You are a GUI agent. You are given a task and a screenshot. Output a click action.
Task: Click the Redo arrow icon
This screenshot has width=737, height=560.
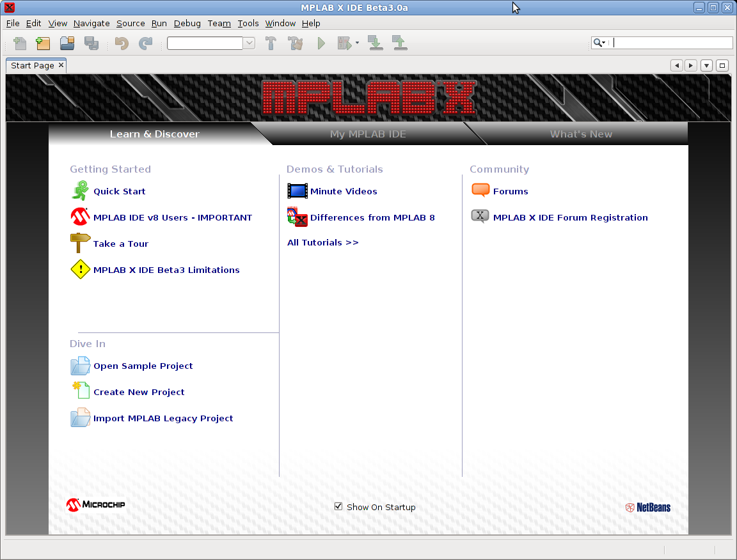[x=146, y=43]
